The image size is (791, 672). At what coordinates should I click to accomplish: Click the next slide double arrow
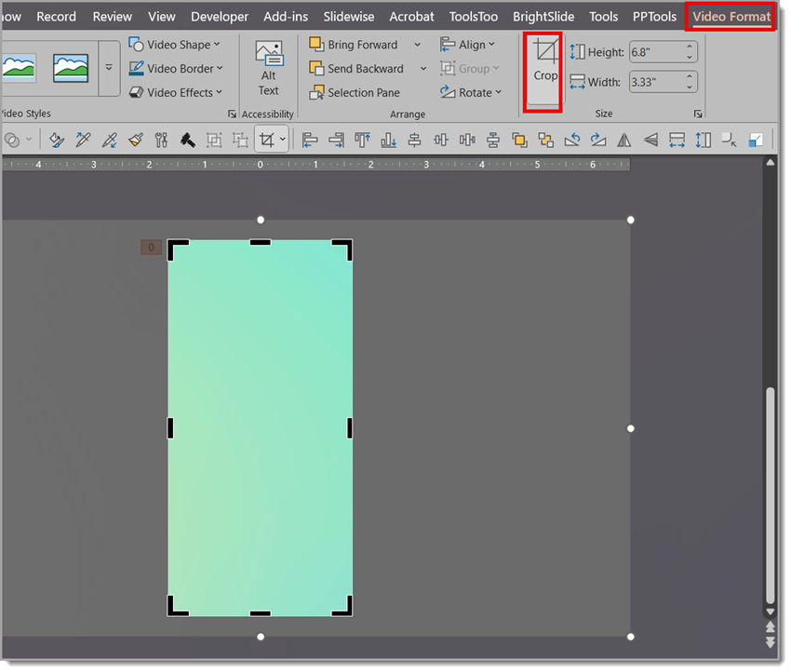pos(770,642)
